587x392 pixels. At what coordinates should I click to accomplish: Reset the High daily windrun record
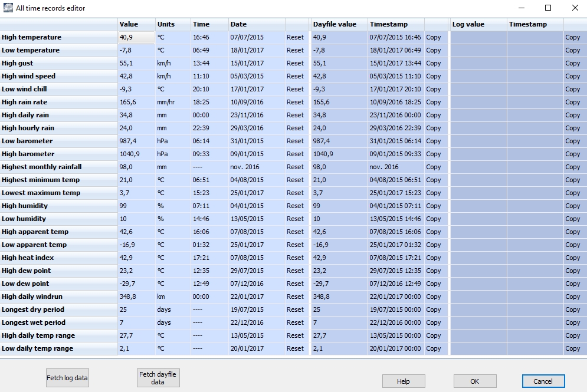pyautogui.click(x=295, y=297)
